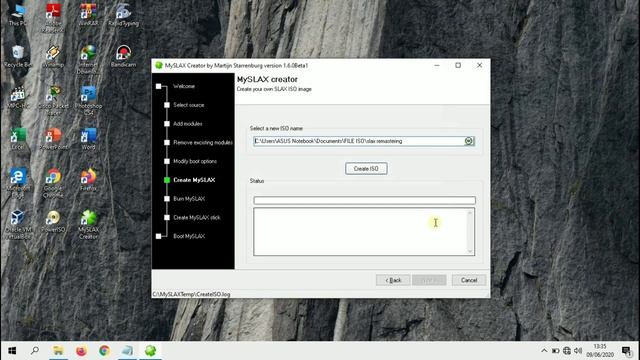
Task: Go to the Add modules step
Action: (x=187, y=124)
